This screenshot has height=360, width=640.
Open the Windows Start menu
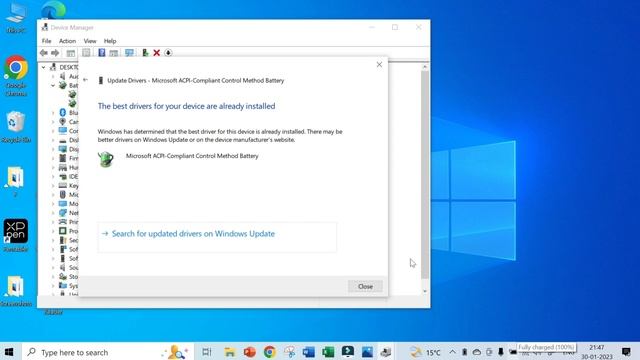9,351
